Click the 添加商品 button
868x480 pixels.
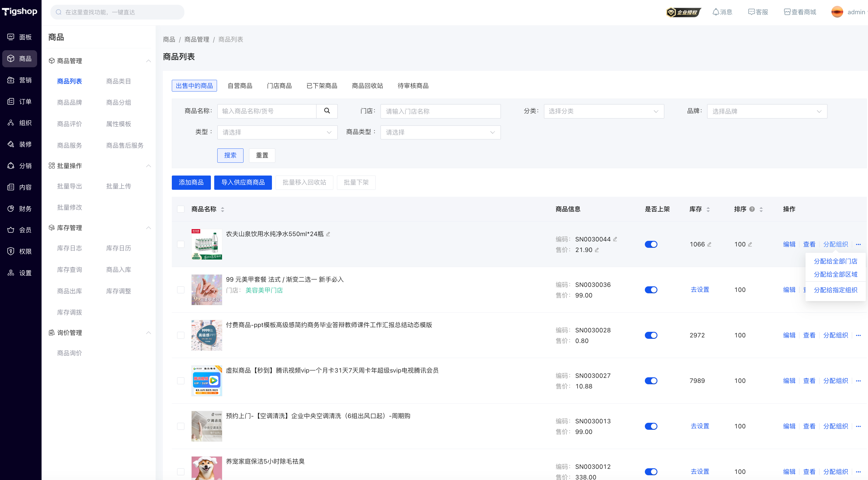[x=191, y=183]
